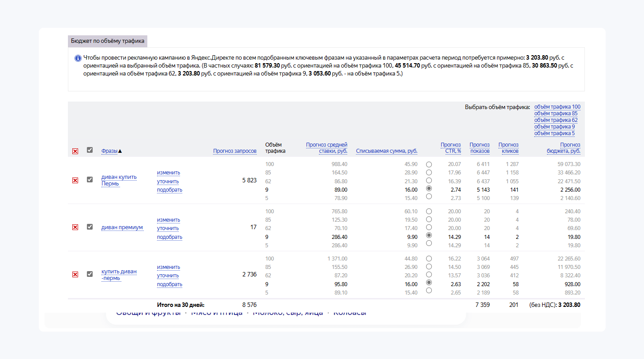Viewport: 644px width, 359px height.
Task: Open phrase link 'диван премиум'
Action: click(122, 227)
